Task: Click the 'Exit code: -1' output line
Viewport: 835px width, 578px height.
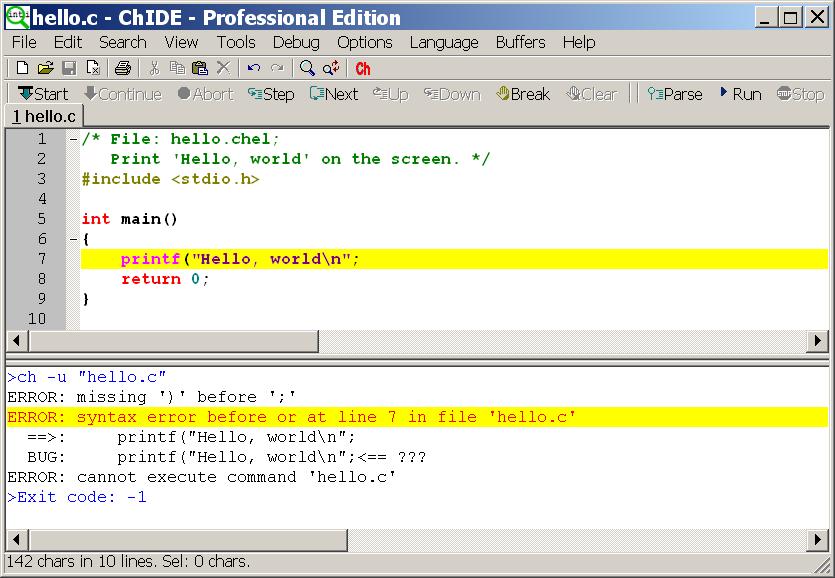Action: (x=77, y=497)
